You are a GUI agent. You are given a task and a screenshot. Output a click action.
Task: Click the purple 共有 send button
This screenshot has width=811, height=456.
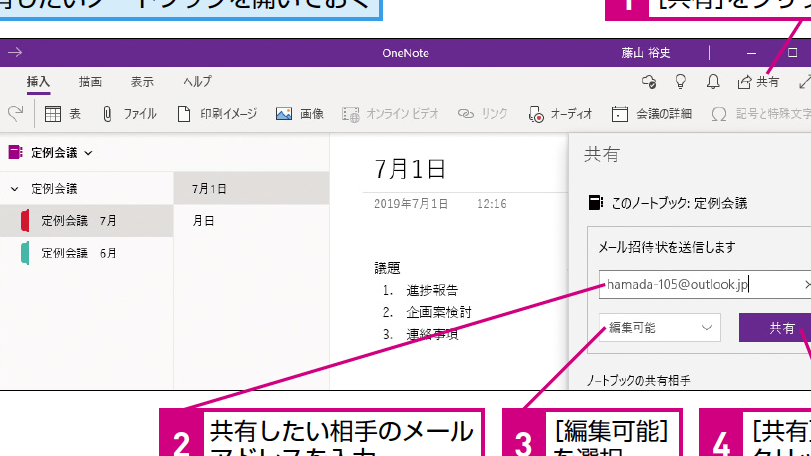point(775,327)
